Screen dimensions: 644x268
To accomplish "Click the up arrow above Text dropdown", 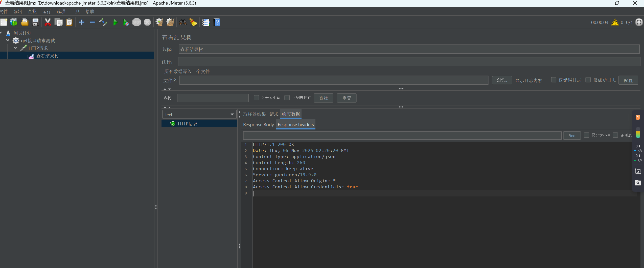I will [x=165, y=107].
